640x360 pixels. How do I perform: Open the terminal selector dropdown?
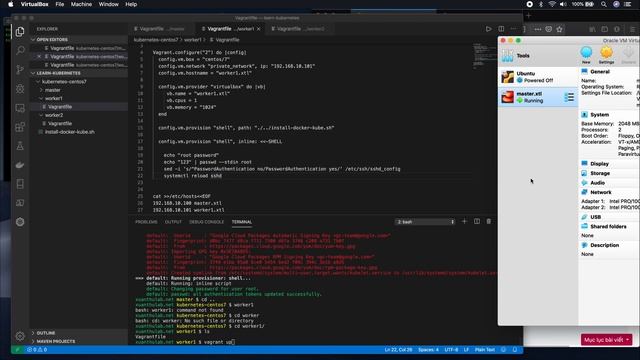pos(425,222)
